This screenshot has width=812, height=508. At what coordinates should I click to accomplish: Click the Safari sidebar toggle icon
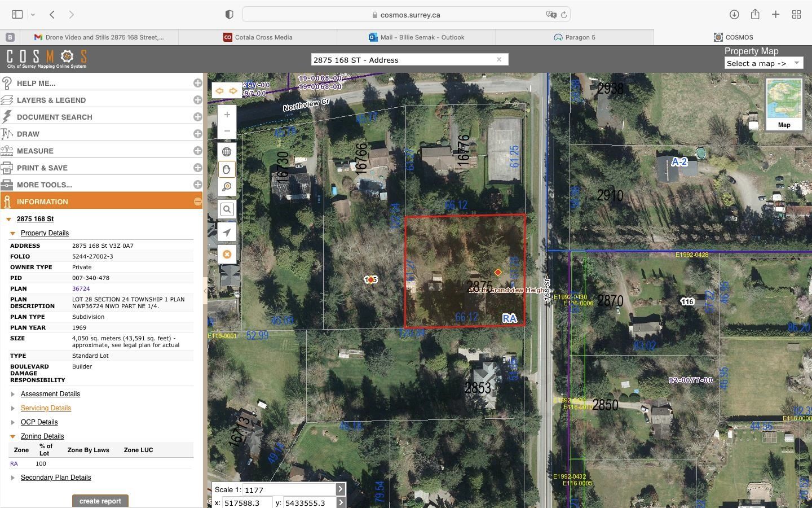[x=17, y=14]
